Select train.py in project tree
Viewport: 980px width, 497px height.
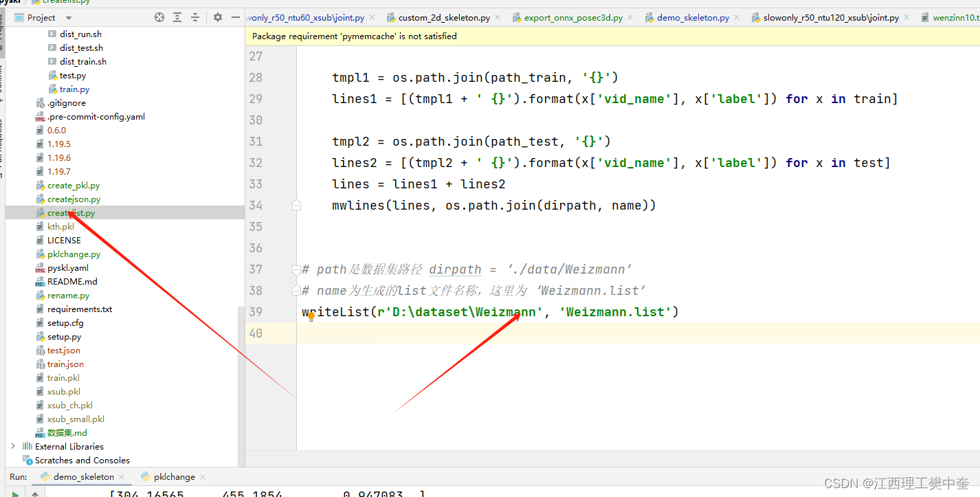[74, 89]
